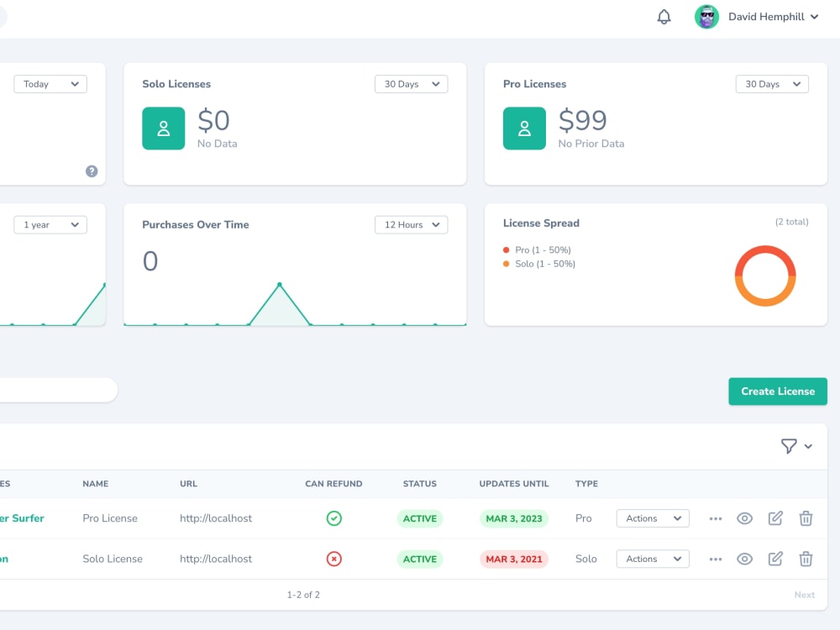
Task: Click the Next pagination link
Action: (805, 595)
